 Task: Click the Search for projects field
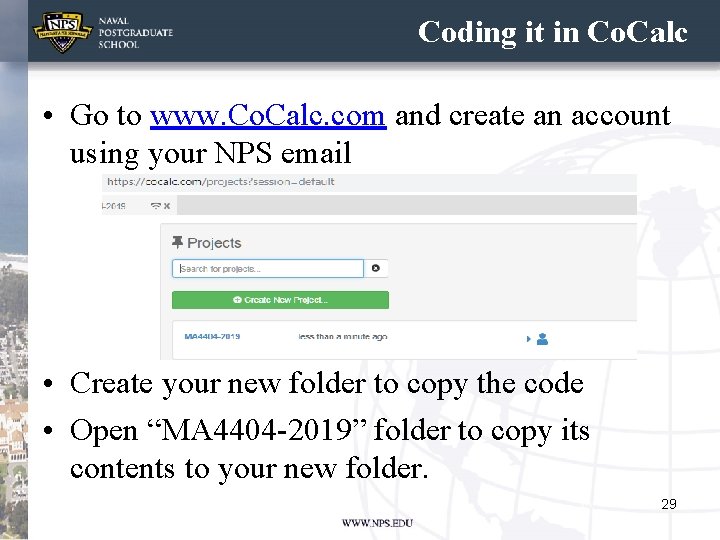pos(268,269)
